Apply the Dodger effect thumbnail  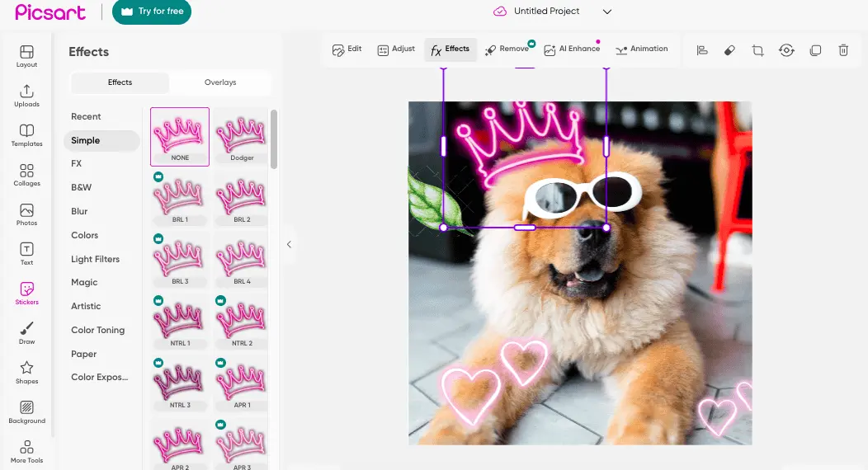click(242, 137)
